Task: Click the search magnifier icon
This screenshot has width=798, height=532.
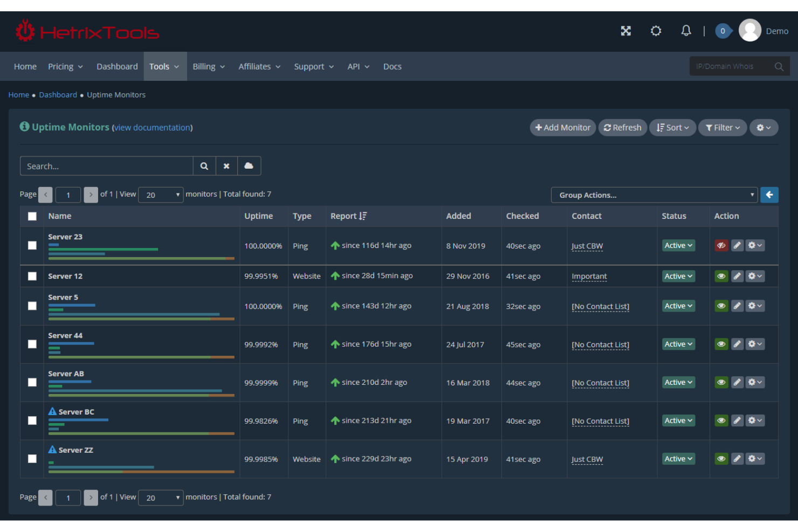Action: [204, 166]
